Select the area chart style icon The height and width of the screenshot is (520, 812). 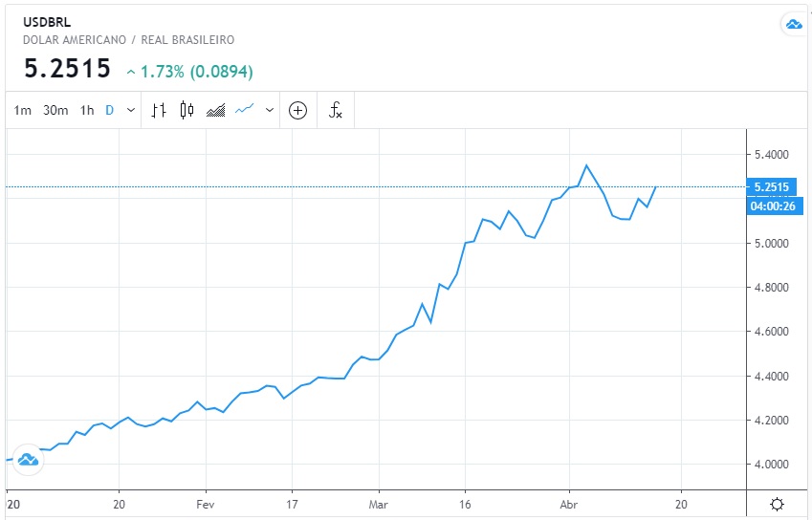tap(215, 110)
